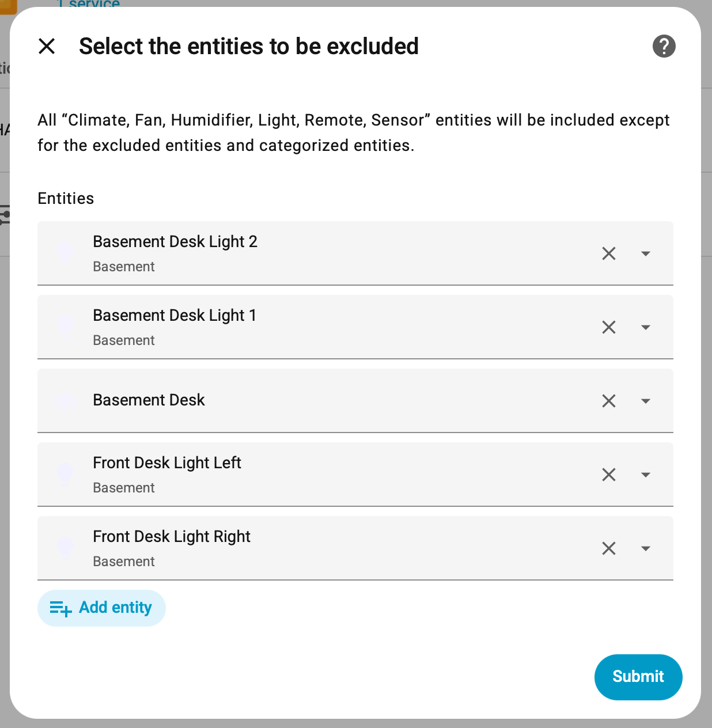Click the Front Desk Light Left bulb icon

(x=65, y=475)
